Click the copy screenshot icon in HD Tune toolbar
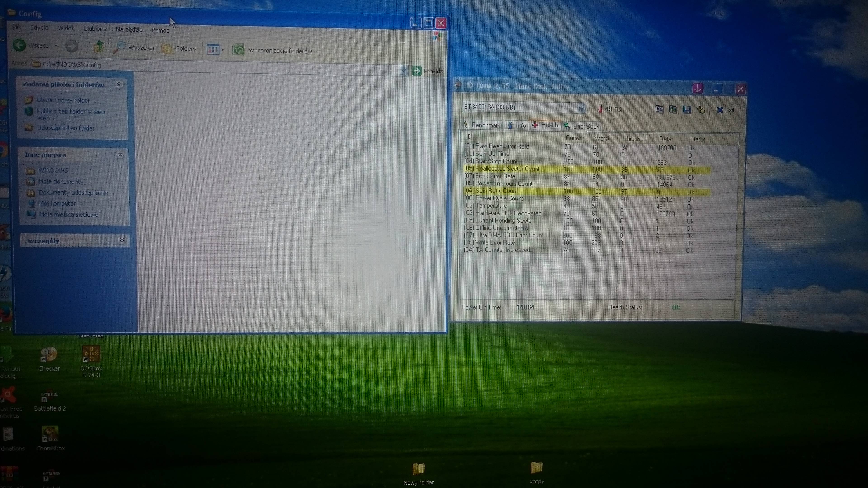This screenshot has height=488, width=868. pyautogui.click(x=674, y=109)
